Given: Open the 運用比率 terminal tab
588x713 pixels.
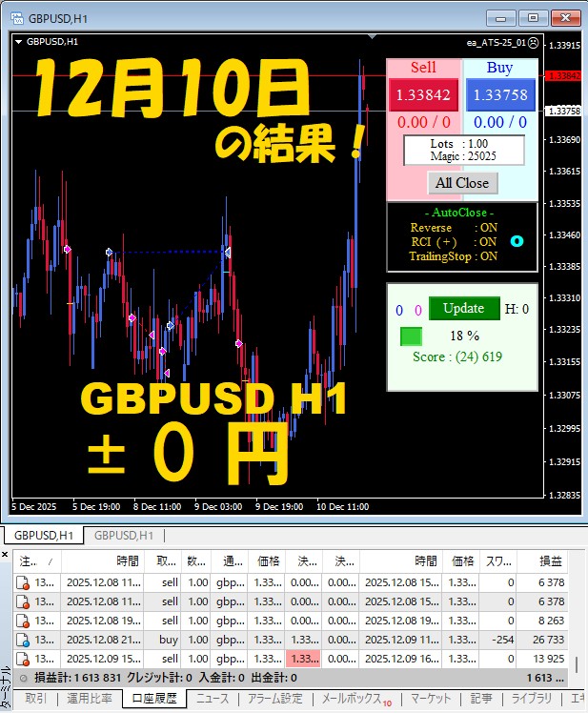Looking at the screenshot, I should tap(90, 698).
